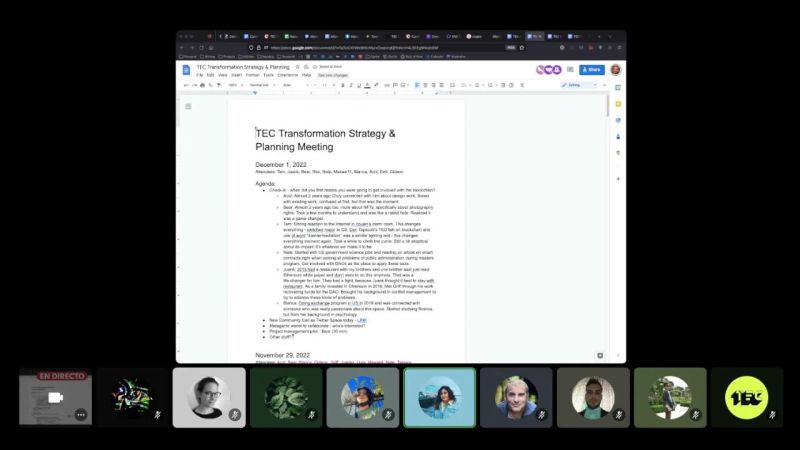Set left alignment

(417, 85)
